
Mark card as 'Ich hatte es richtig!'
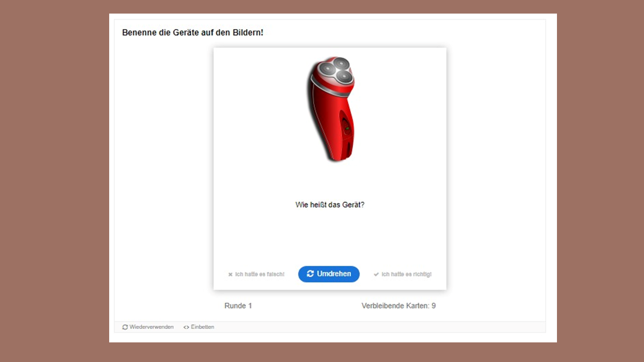[406, 275]
